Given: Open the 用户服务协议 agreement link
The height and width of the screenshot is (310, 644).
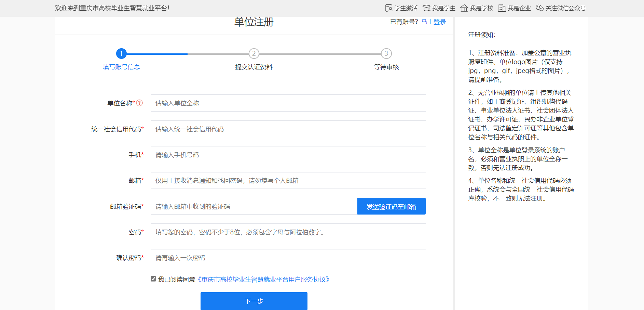Looking at the screenshot, I should [263, 280].
